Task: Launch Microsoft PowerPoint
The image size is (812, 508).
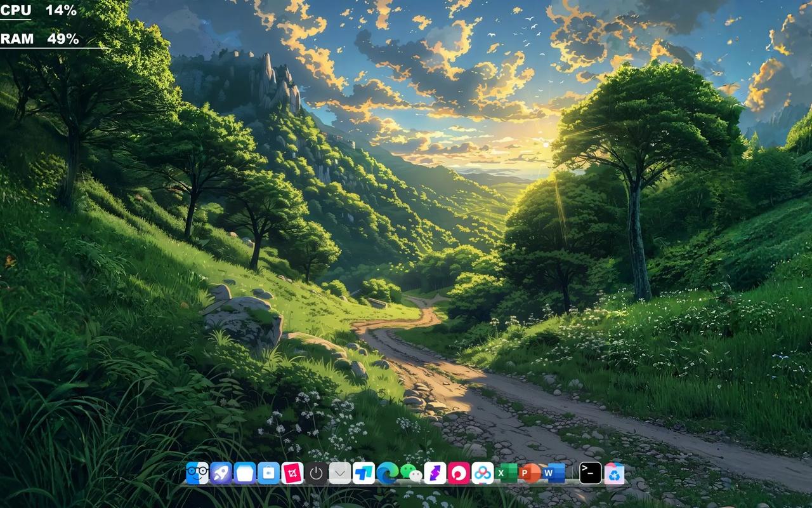Action: click(x=530, y=473)
